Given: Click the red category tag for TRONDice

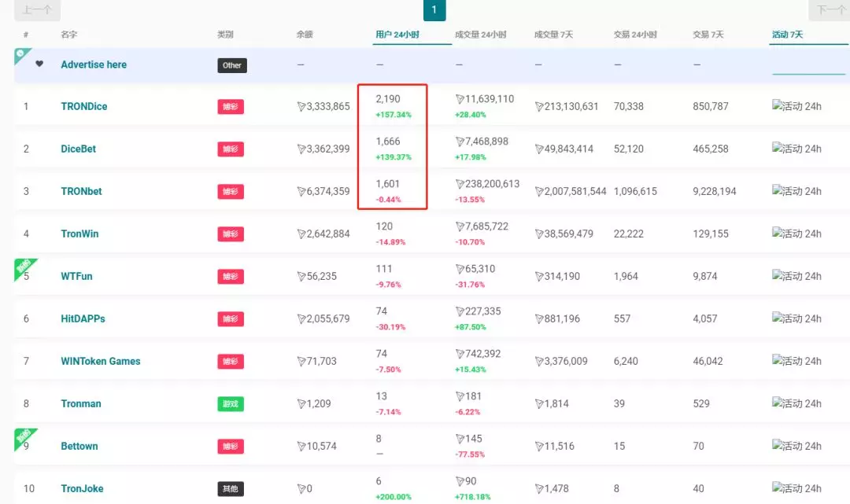Looking at the screenshot, I should coord(231,107).
